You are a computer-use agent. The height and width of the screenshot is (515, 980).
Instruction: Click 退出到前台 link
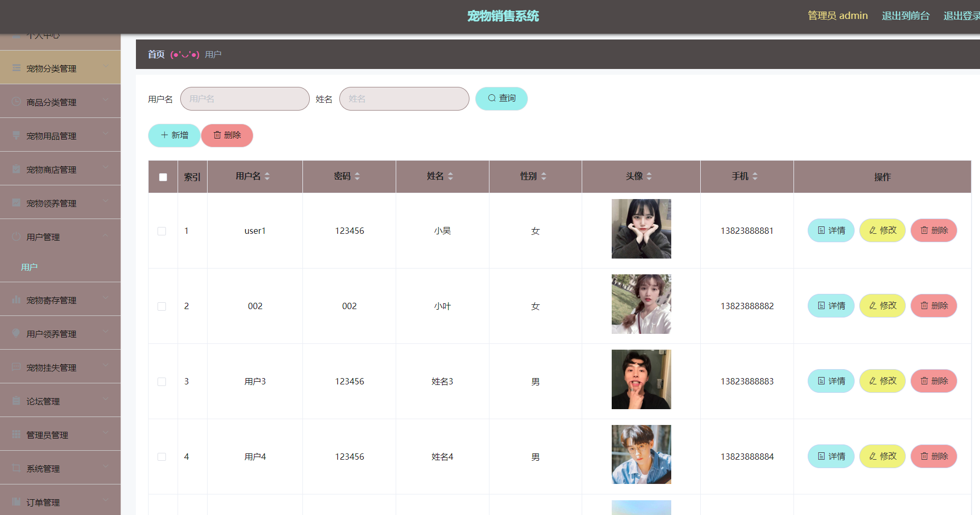coord(906,16)
